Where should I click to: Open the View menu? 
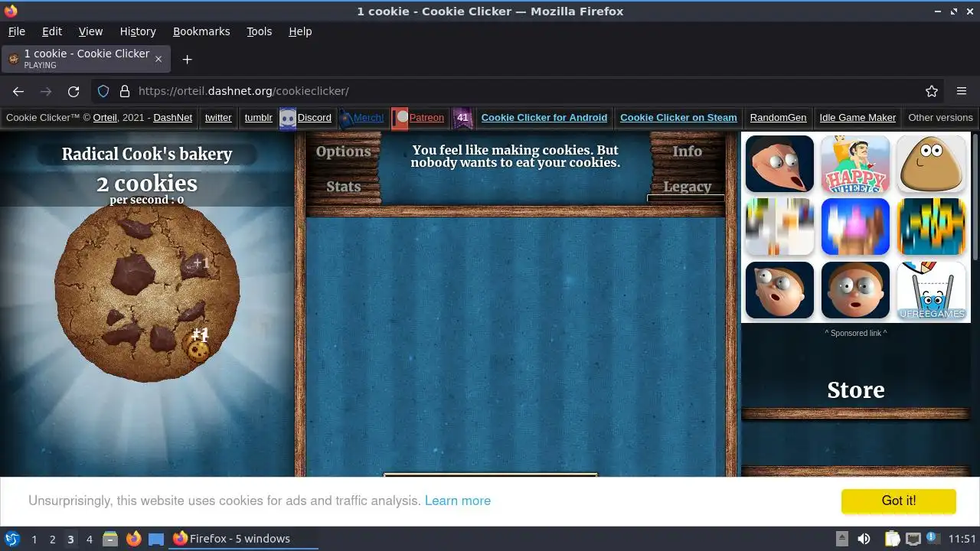90,31
